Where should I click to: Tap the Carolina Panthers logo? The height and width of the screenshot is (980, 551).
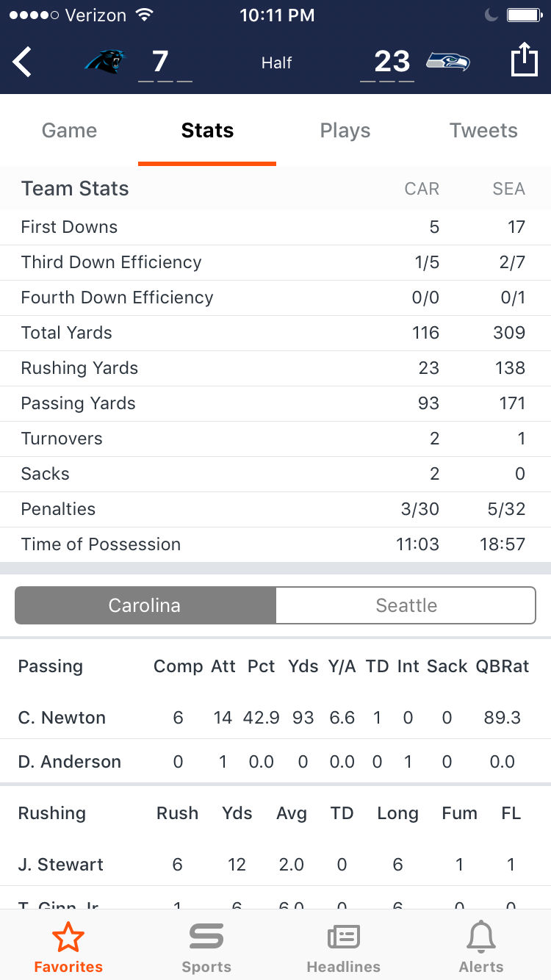click(105, 61)
